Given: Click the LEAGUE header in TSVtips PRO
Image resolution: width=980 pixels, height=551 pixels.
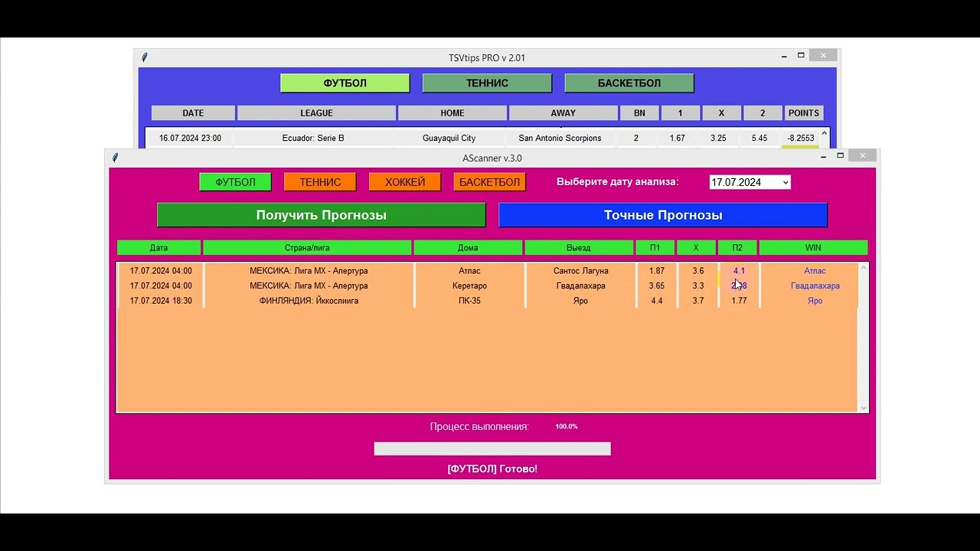Looking at the screenshot, I should [x=316, y=113].
